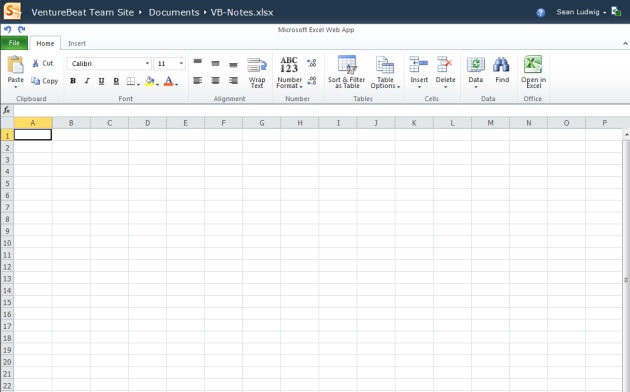Apply the yellow fill color bucket
The height and width of the screenshot is (392, 630).
tap(149, 81)
